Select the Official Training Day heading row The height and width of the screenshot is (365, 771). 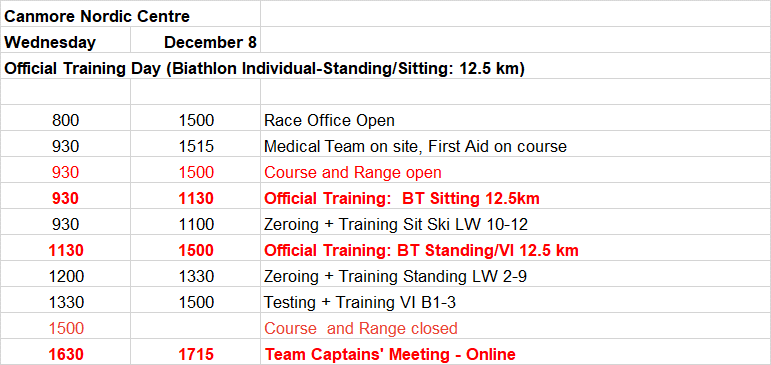386,68
